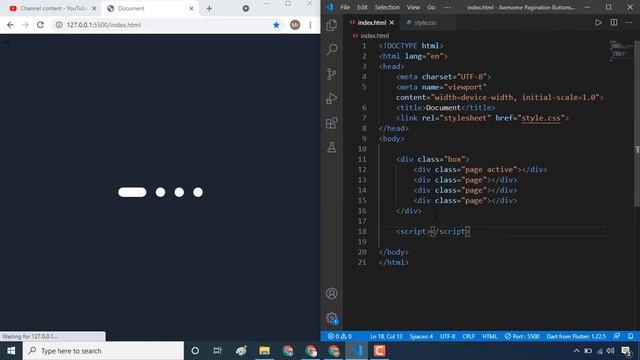Screen dimensions: 640x360
Task: Split the editor to the right
Action: tap(613, 22)
